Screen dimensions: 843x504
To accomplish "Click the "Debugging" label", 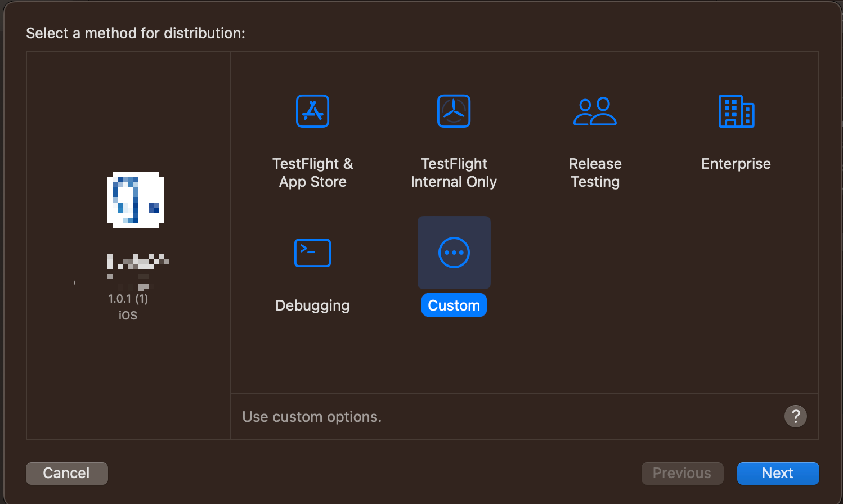I will [x=312, y=305].
